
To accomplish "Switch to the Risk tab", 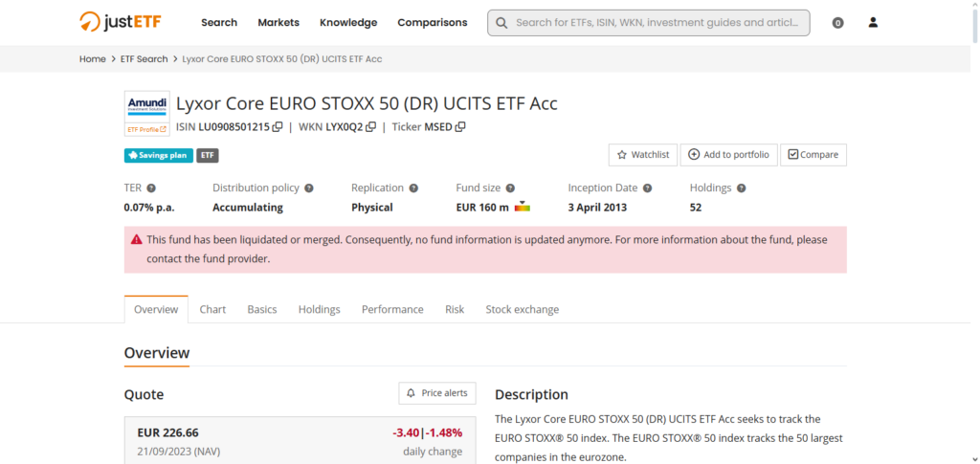I will [455, 309].
